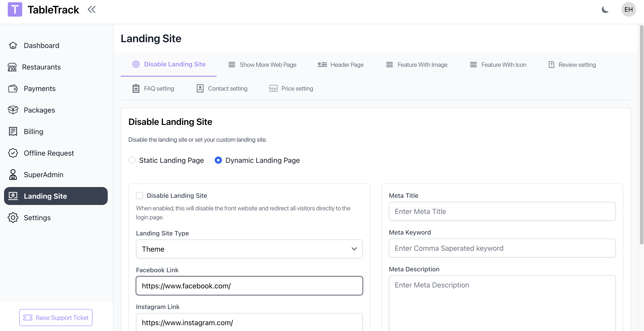Open the Landing Site Type dropdown
The height and width of the screenshot is (331, 644).
click(x=249, y=249)
